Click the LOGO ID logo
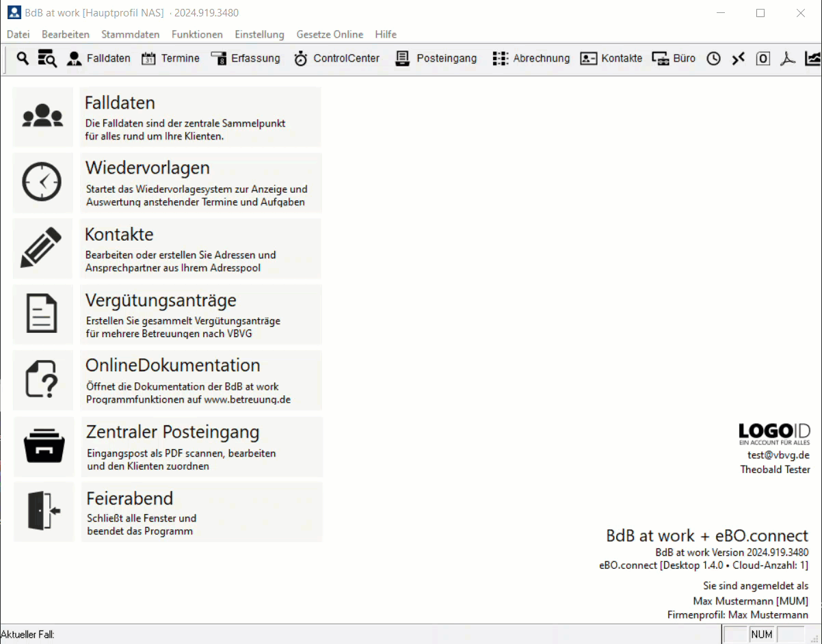This screenshot has height=644, width=822. pos(774,433)
